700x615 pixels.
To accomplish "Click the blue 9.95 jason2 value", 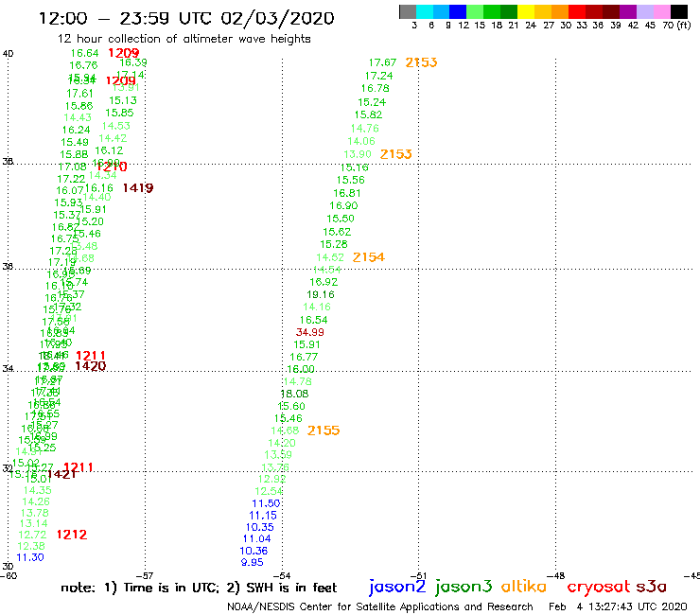I will point(253,563).
